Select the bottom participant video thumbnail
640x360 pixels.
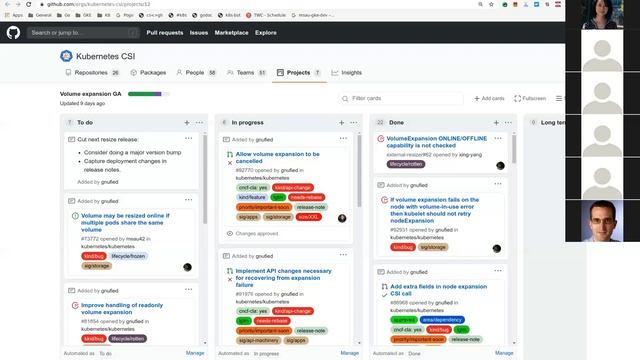(602, 221)
